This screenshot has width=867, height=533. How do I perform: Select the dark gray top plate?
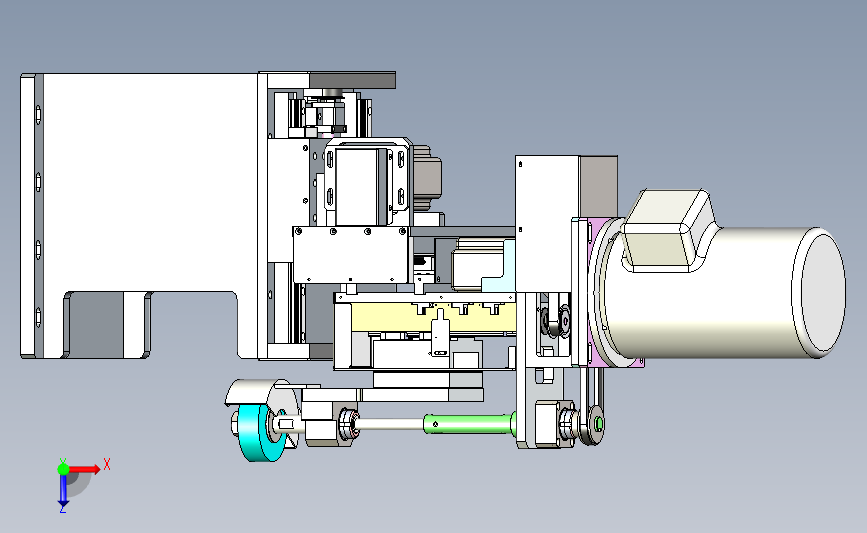[x=352, y=80]
